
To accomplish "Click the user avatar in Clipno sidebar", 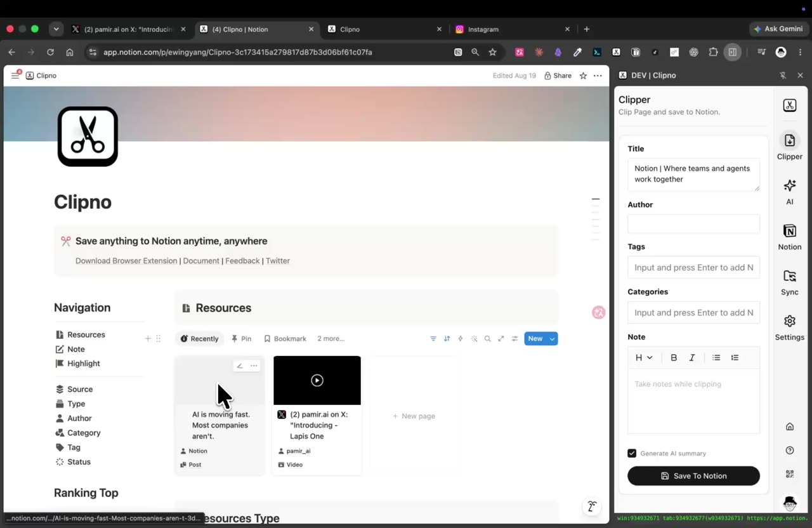I will pyautogui.click(x=790, y=503).
